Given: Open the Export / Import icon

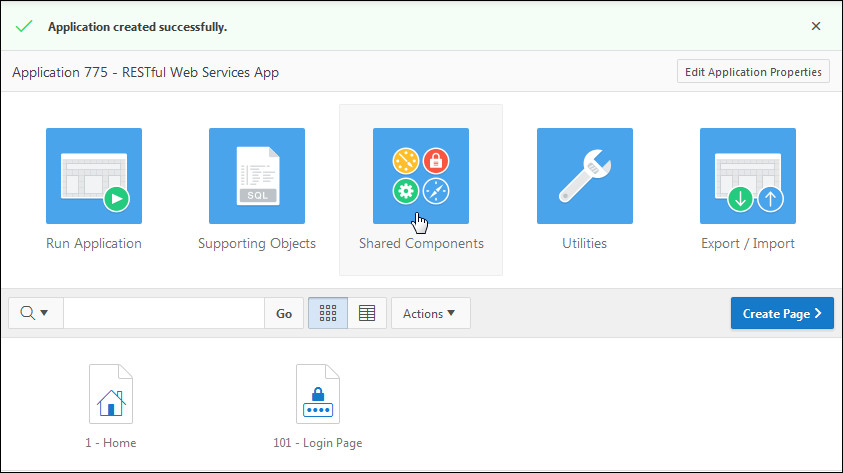Looking at the screenshot, I should 748,176.
